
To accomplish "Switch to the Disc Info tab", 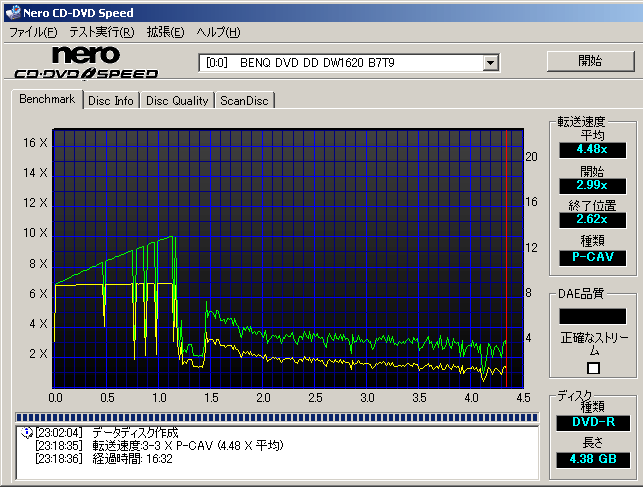I will [111, 101].
